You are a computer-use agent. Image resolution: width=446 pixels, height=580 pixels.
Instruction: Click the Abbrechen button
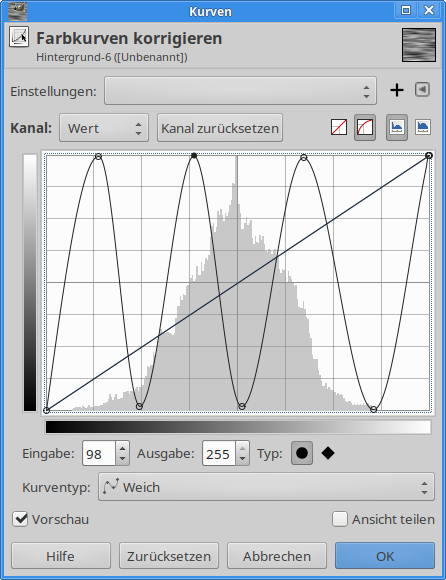[277, 556]
